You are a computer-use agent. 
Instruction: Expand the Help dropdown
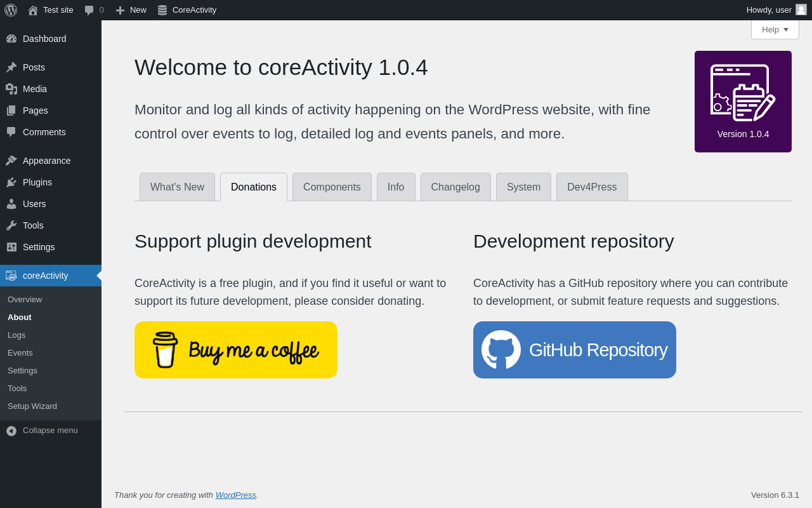click(x=775, y=29)
